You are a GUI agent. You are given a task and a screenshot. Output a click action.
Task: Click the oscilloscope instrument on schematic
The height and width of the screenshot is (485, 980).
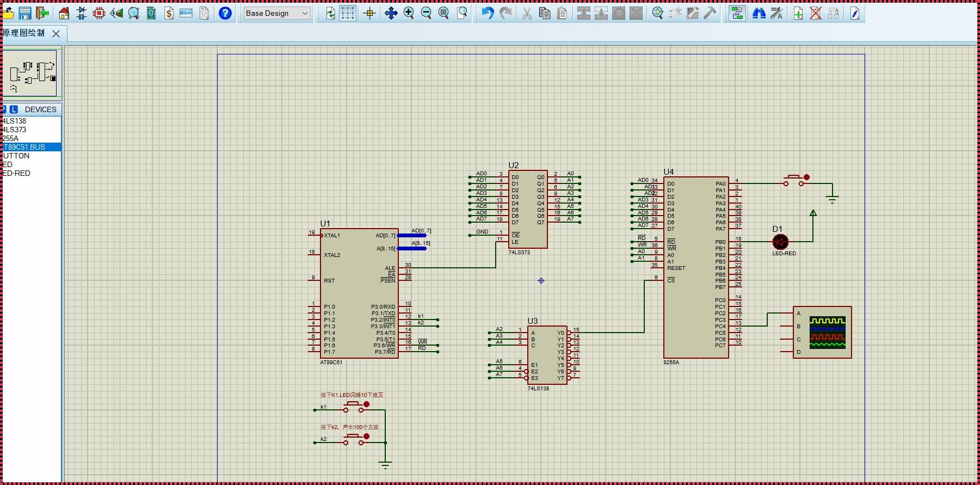pos(822,333)
